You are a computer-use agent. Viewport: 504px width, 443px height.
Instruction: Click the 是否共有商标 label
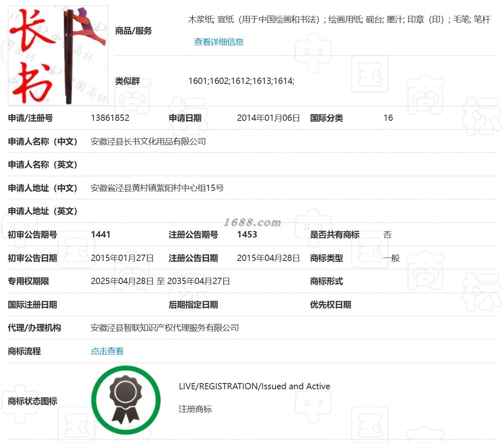pos(335,235)
